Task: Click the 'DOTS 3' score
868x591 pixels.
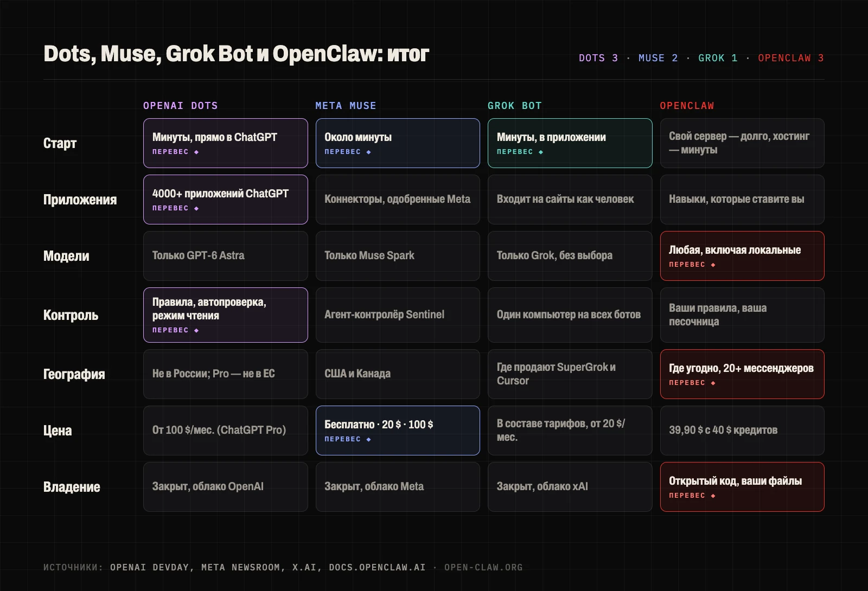Action: tap(598, 58)
